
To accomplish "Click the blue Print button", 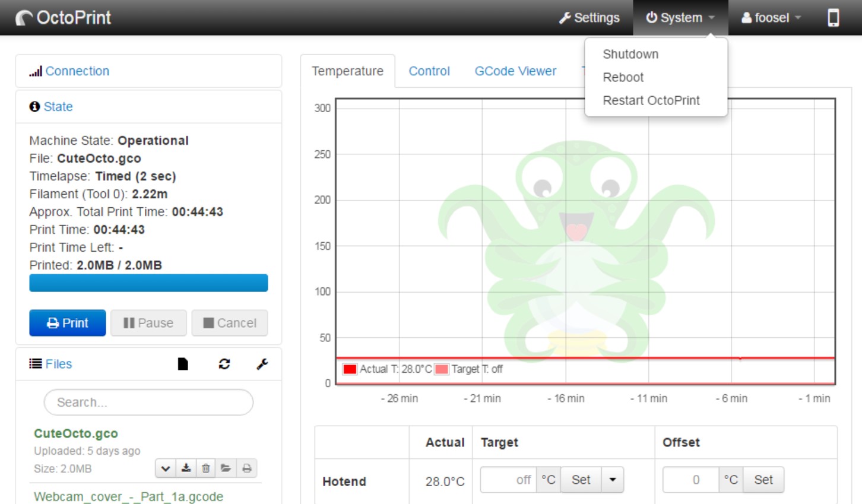I will (x=68, y=323).
